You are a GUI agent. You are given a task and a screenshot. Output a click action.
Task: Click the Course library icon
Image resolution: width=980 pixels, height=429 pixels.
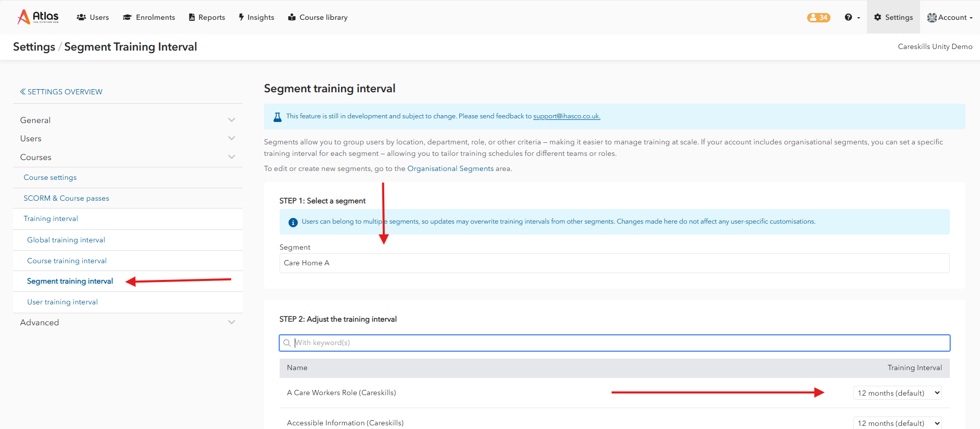click(292, 17)
